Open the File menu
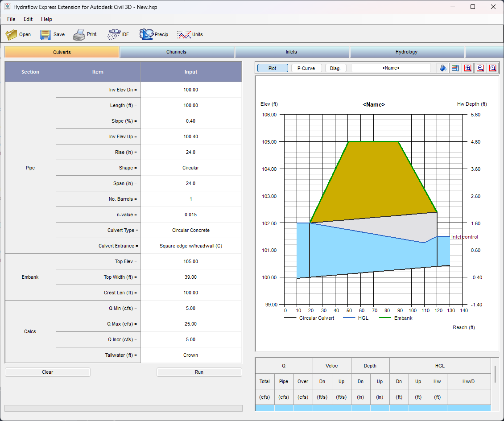This screenshot has width=504, height=421. 11,19
